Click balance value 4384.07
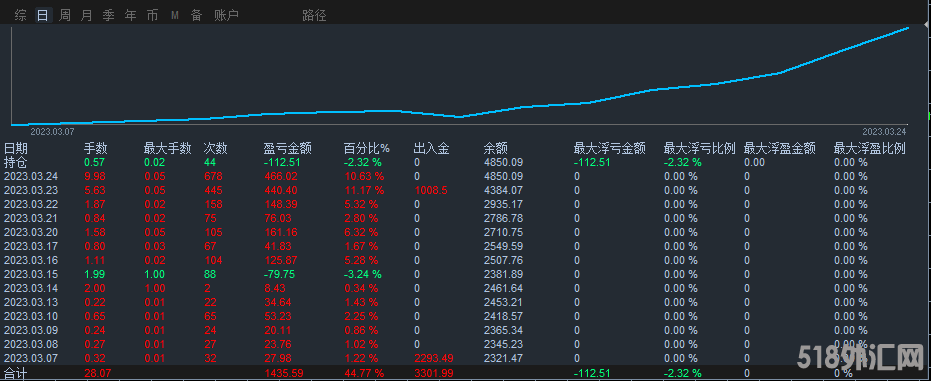931x381 pixels. click(504, 190)
